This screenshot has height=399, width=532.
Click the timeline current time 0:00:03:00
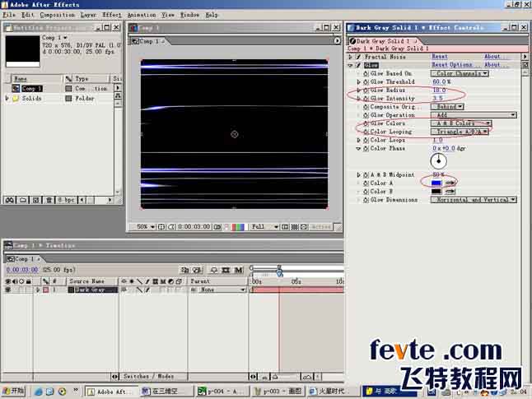coord(22,270)
